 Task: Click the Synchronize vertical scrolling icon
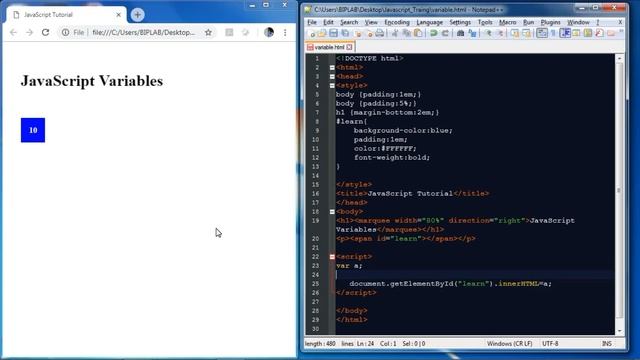click(515, 33)
